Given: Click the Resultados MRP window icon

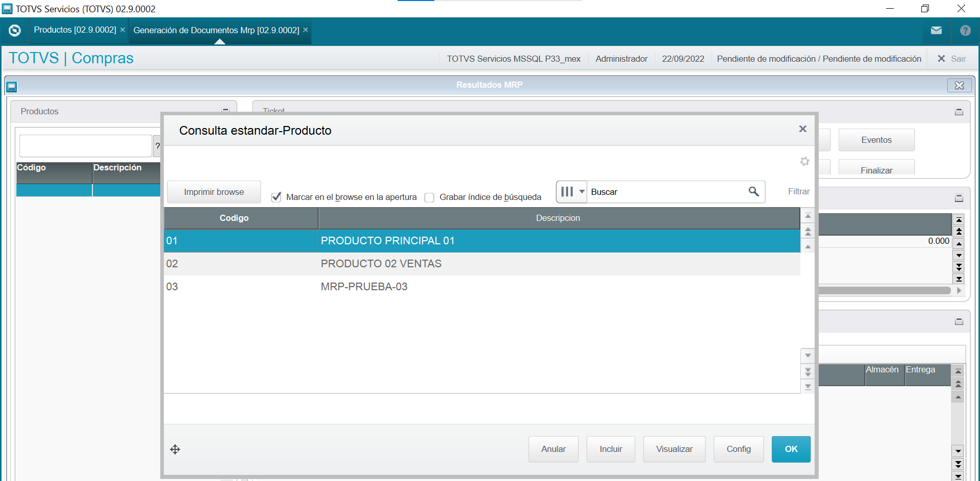Looking at the screenshot, I should tap(12, 87).
